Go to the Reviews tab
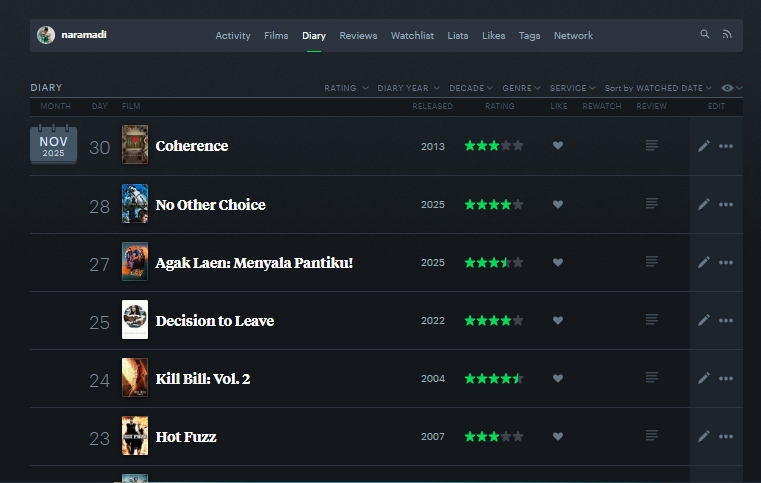The image size is (761, 483). click(x=358, y=36)
